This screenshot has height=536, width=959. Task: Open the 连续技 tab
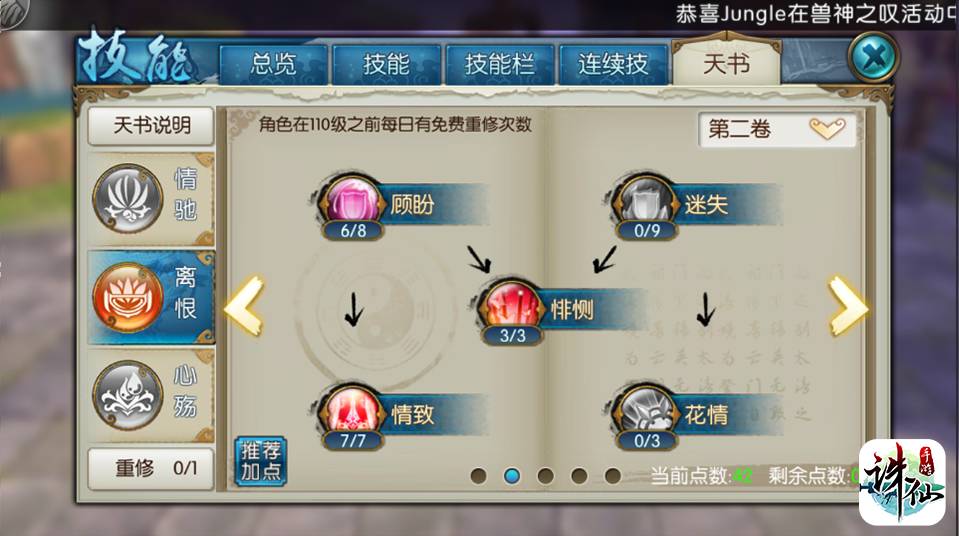point(613,64)
